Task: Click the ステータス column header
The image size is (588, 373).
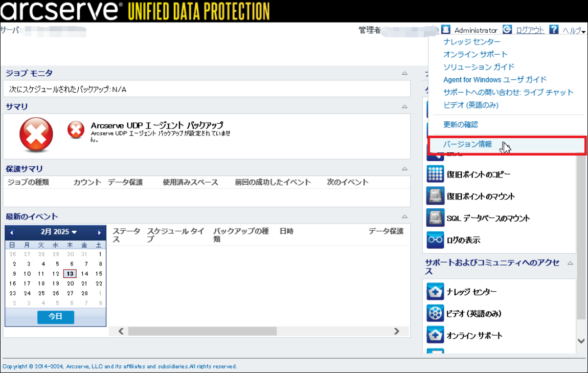Action: click(x=126, y=235)
